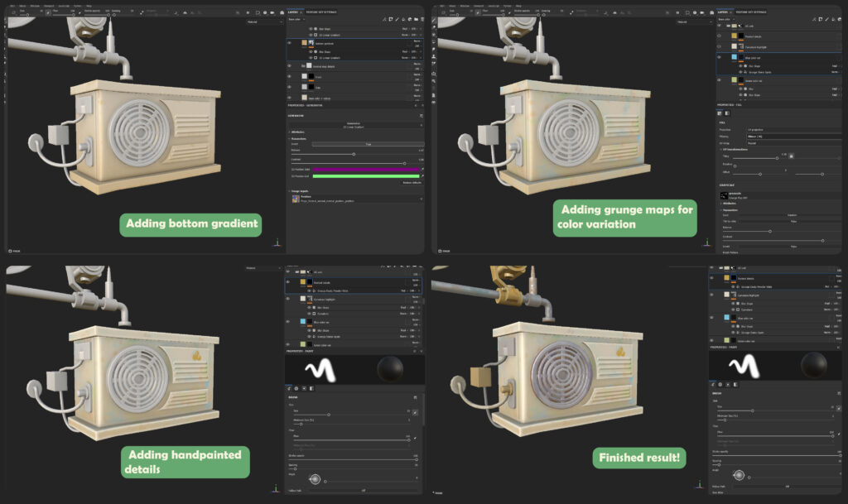
Task: Collapse the UV transformations section
Action: 720,148
